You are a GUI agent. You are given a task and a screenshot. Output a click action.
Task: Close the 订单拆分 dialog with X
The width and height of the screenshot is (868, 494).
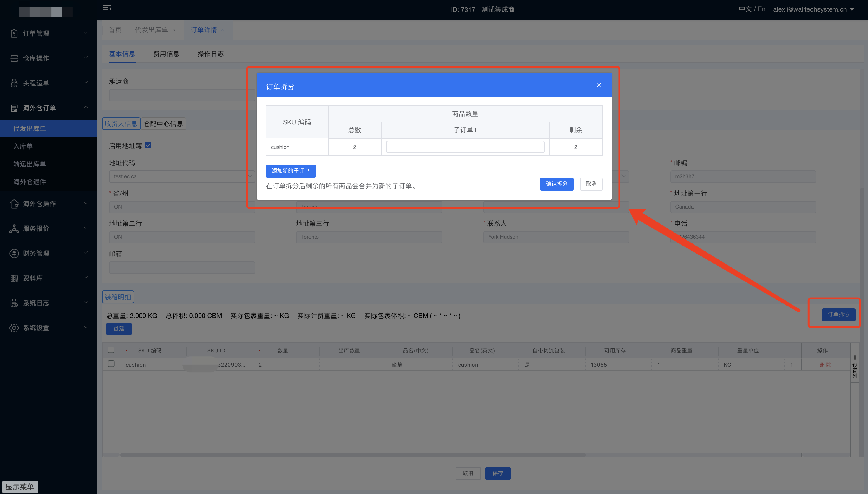point(599,85)
